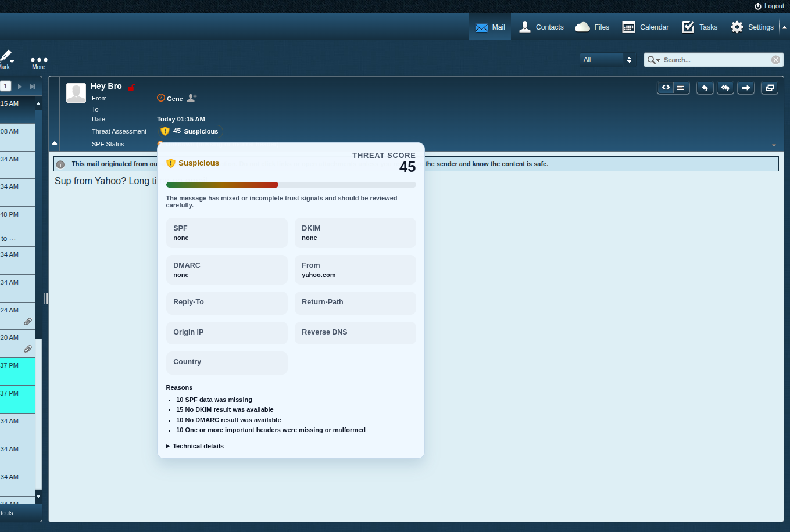
Task: Open the search options dropdown arrow
Action: pos(654,60)
